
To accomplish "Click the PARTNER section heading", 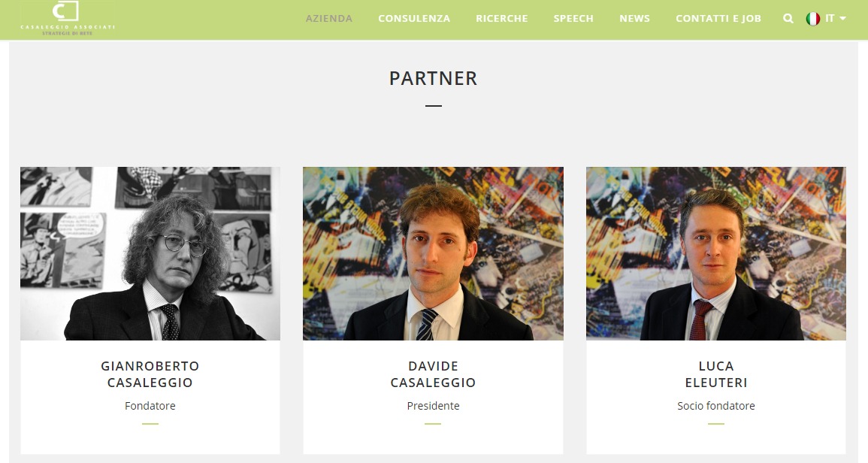I will [x=433, y=78].
